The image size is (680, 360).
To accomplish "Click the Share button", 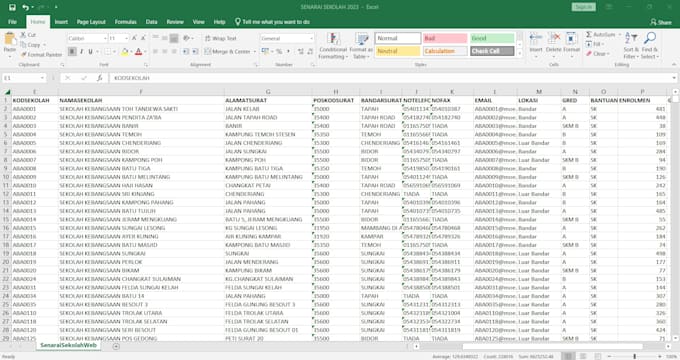I will [660, 22].
